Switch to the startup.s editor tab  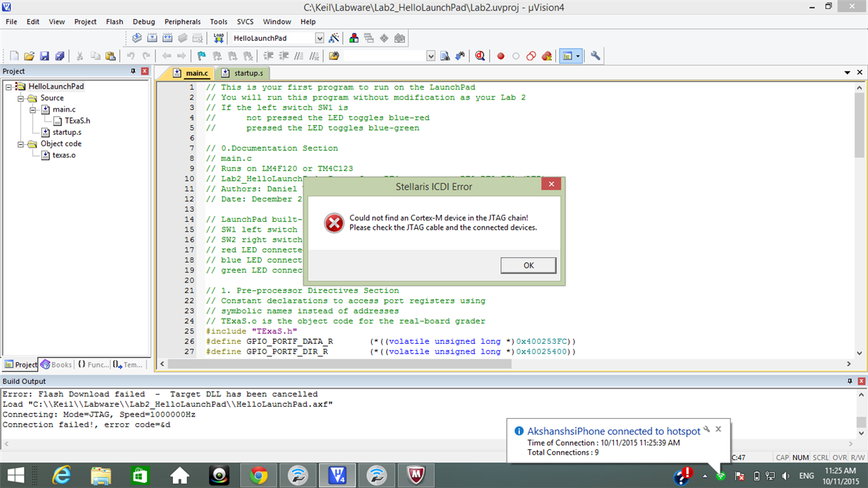pos(242,73)
